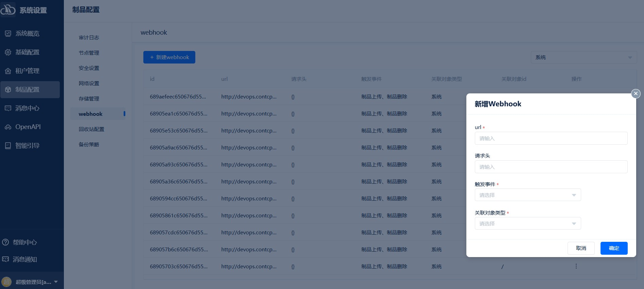Click the Tenant Management house icon
This screenshot has height=289, width=644.
coord(8,71)
